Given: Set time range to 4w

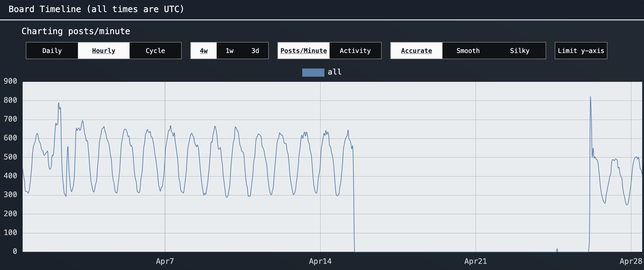Looking at the screenshot, I should coord(203,51).
